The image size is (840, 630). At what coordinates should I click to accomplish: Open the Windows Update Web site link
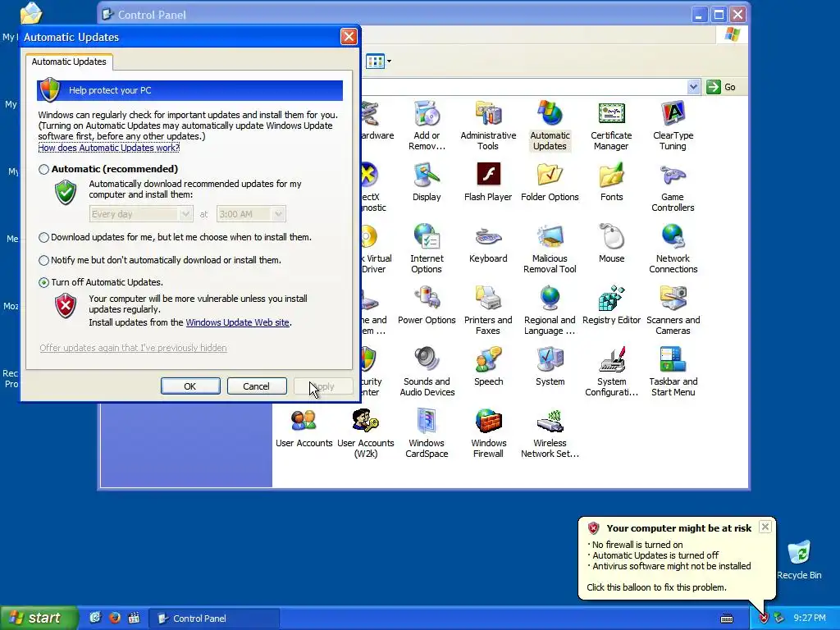pyautogui.click(x=237, y=322)
